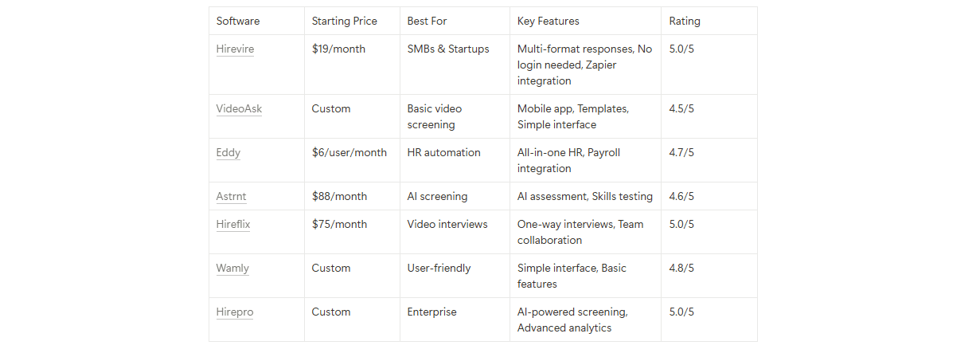Visit the Hireflix link
The image size is (980, 357).
233,225
